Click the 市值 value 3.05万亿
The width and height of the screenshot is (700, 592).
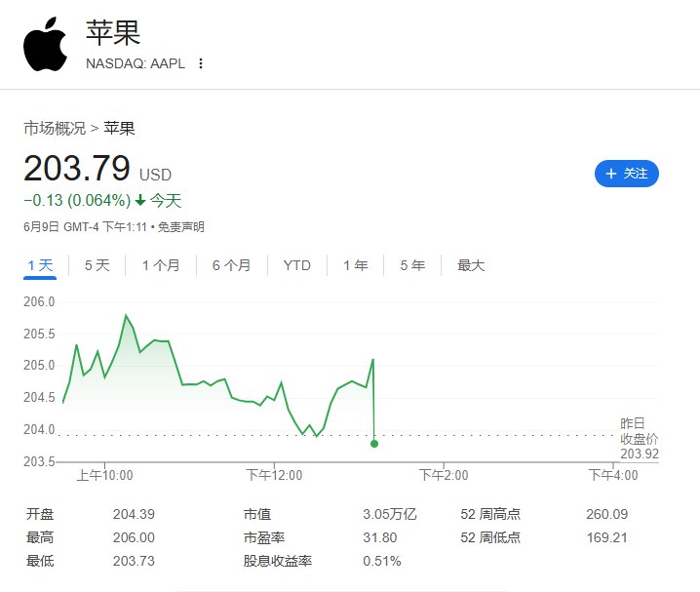[390, 514]
